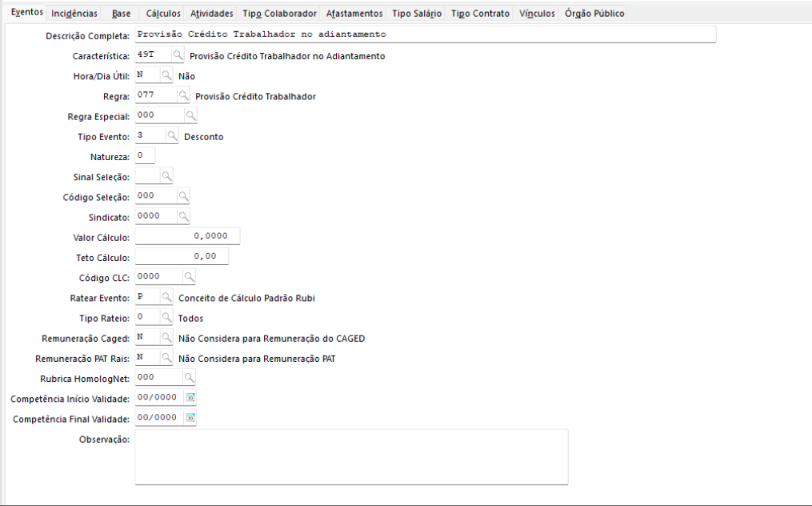The height and width of the screenshot is (506, 812).
Task: Select the Tipo Colaborador tab
Action: 280,14
